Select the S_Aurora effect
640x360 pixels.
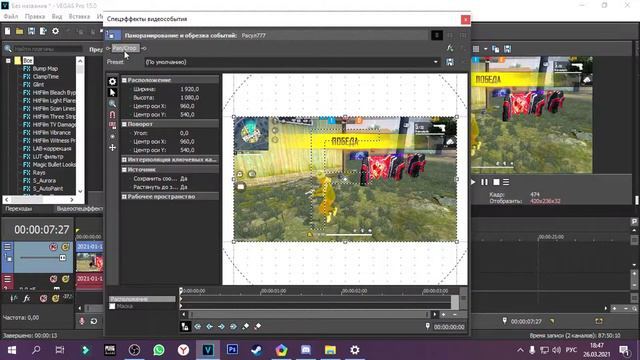[44, 180]
